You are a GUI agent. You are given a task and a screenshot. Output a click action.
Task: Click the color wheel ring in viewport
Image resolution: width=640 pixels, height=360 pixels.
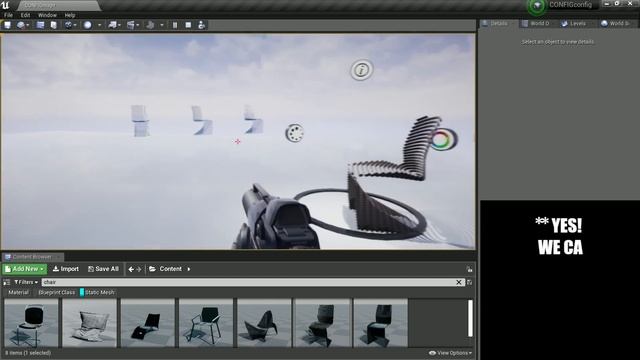point(442,139)
